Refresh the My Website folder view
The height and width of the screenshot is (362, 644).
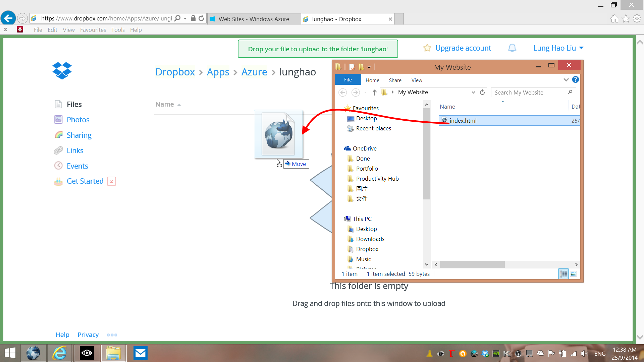pyautogui.click(x=482, y=92)
